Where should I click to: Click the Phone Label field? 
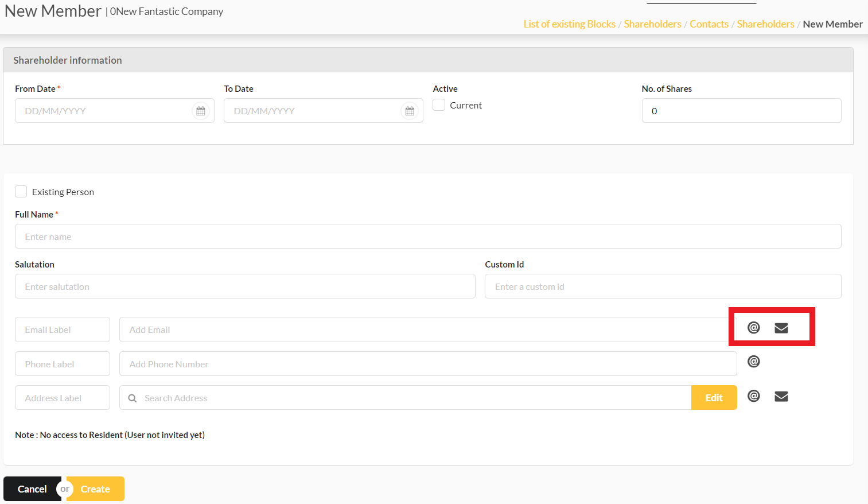click(x=63, y=364)
